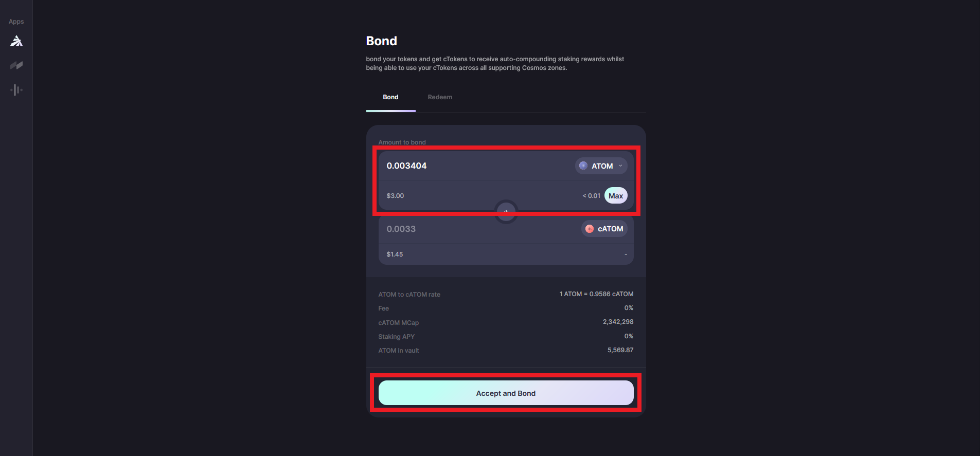Click the purple ATOM token icon
The image size is (980, 456).
pyautogui.click(x=583, y=166)
